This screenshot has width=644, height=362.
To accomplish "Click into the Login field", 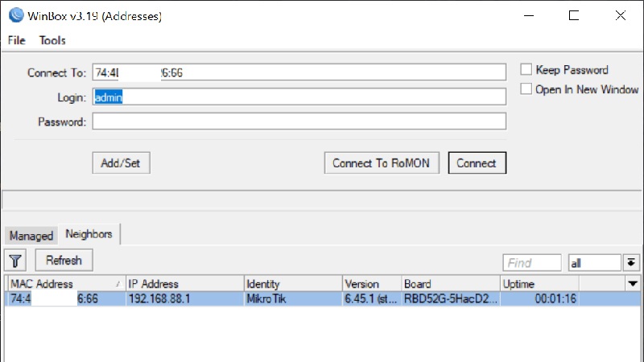I will pyautogui.click(x=299, y=97).
